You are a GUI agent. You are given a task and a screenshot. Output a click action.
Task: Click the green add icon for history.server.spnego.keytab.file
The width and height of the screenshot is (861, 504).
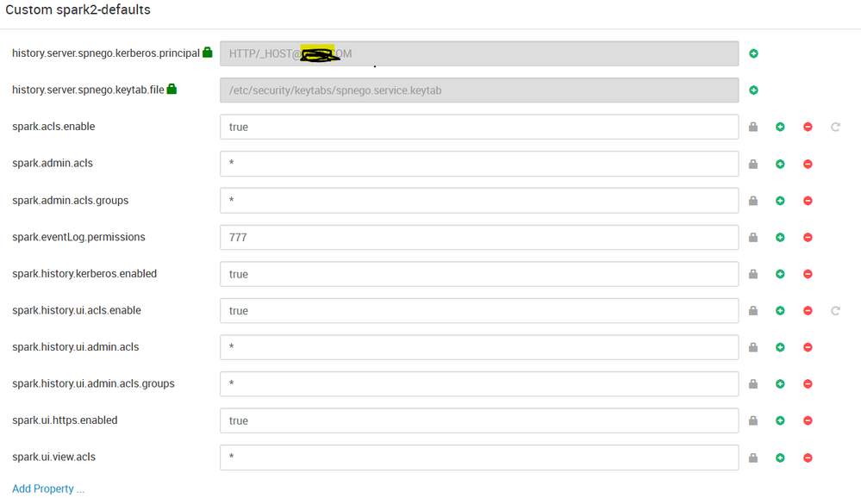(x=753, y=90)
